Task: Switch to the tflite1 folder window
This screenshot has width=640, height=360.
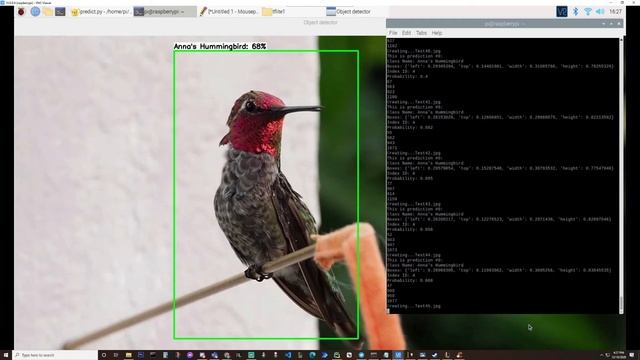Action: pos(292,11)
